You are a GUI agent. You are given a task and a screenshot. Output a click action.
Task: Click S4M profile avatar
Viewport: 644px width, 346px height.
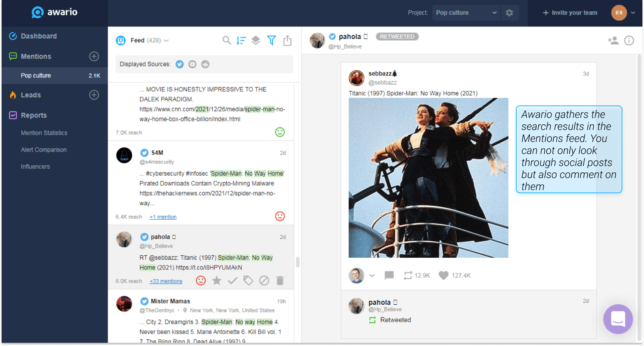124,156
